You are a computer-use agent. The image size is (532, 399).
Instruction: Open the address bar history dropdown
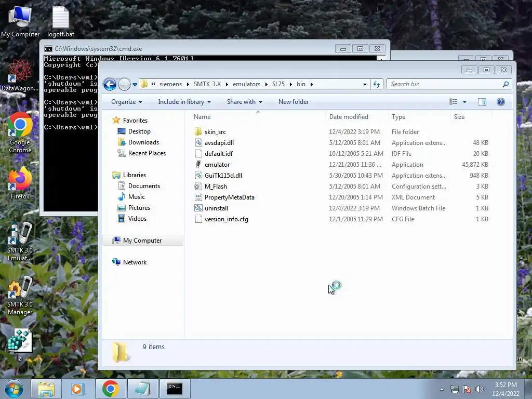coord(365,85)
